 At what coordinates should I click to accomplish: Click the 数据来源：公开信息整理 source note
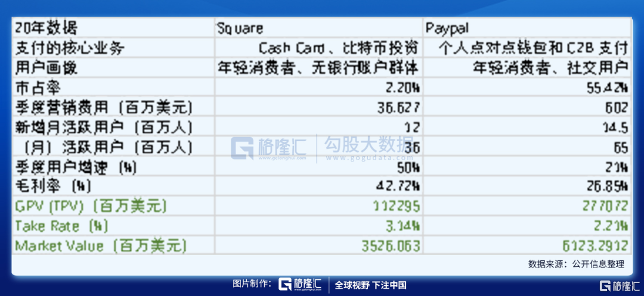pos(576,264)
